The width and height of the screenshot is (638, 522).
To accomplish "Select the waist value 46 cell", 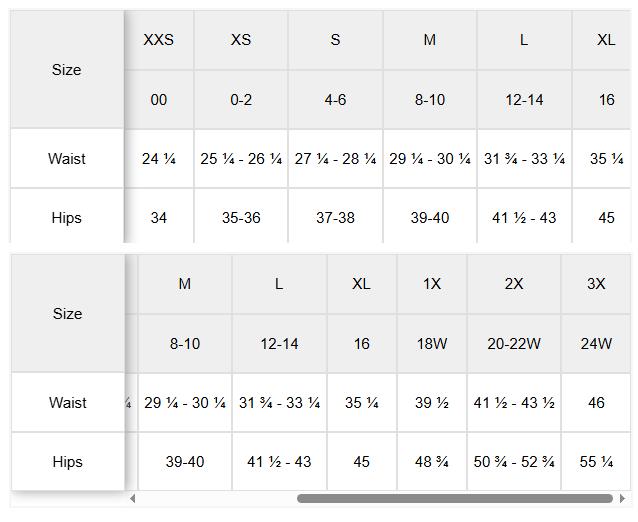I will pos(596,402).
